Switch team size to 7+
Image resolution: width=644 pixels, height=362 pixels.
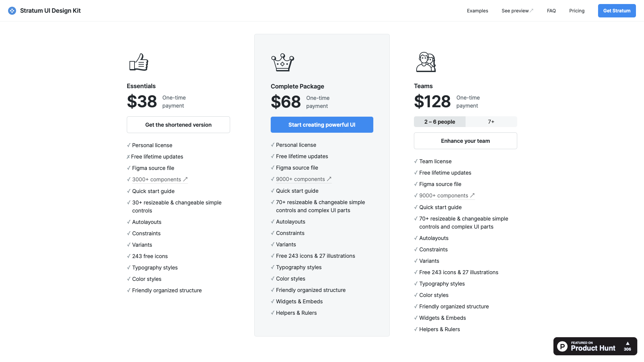pos(491,122)
